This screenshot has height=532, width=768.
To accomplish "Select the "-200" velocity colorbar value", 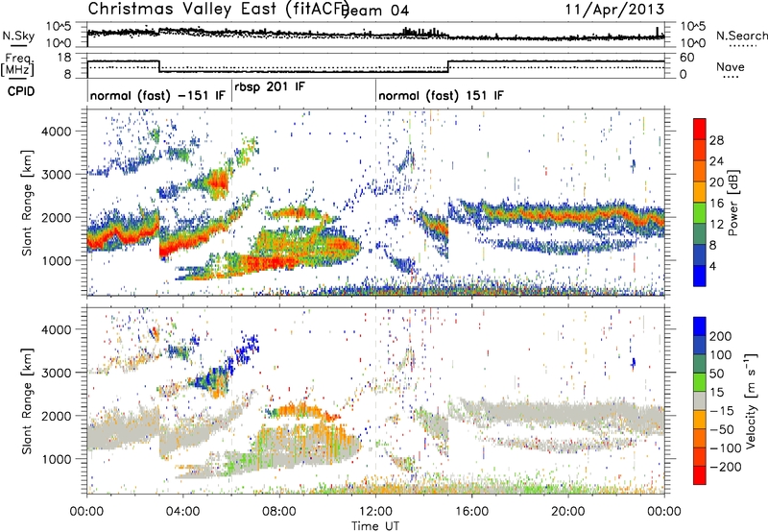I will [x=726, y=467].
